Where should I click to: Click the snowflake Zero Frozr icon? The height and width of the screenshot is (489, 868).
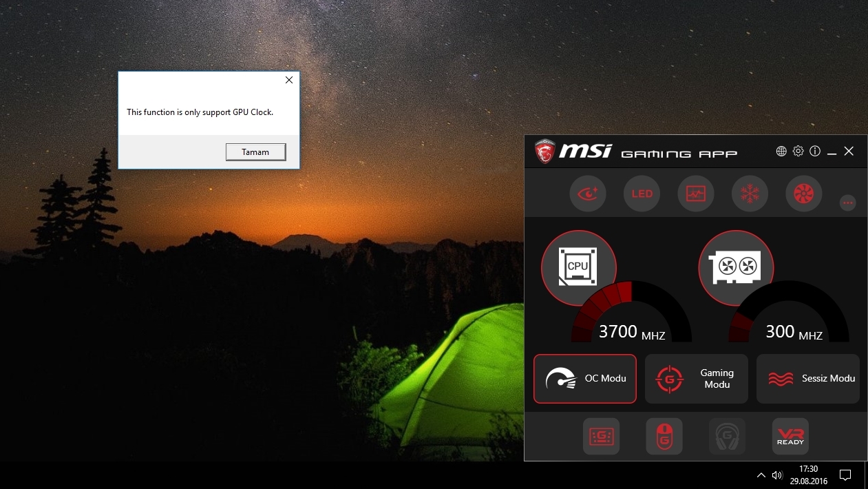(750, 194)
